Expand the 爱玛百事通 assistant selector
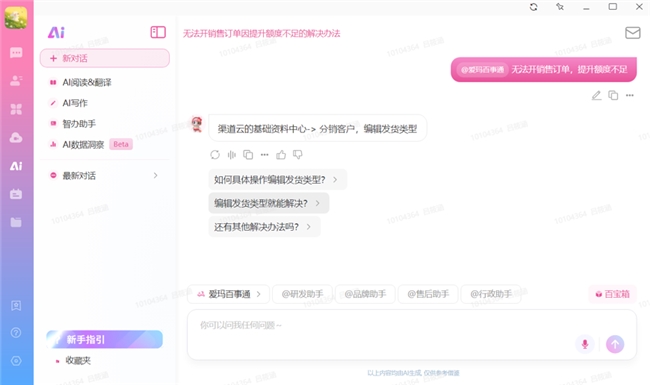Viewport: 650px width, 385px height. pyautogui.click(x=229, y=294)
